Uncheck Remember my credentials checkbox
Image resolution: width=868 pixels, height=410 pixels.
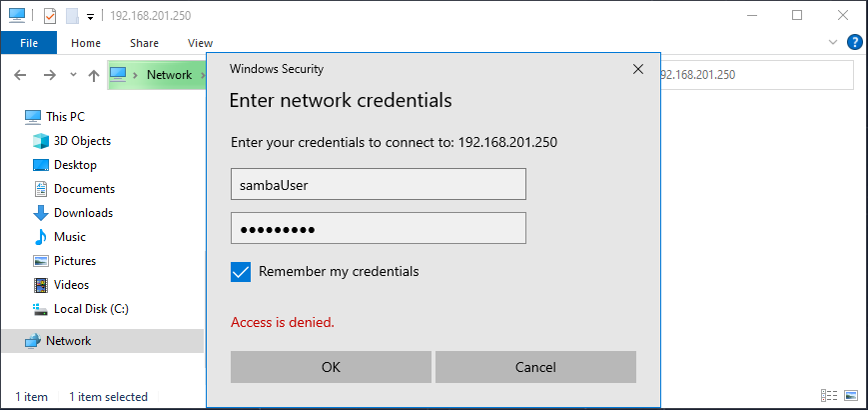click(240, 271)
